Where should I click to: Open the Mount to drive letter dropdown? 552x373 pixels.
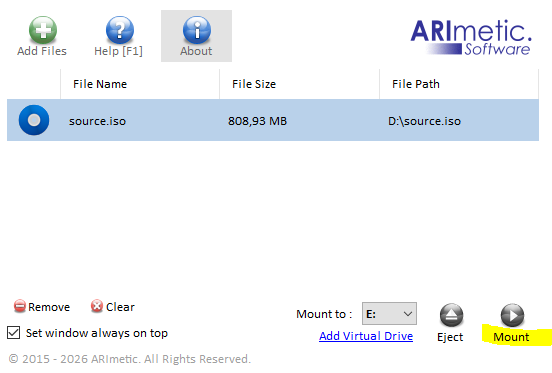(389, 314)
